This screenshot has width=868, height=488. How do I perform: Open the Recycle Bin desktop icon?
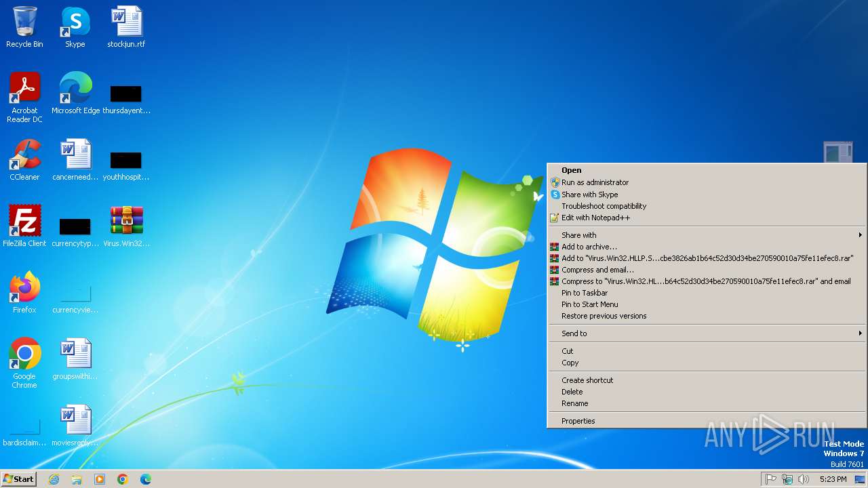click(x=24, y=27)
